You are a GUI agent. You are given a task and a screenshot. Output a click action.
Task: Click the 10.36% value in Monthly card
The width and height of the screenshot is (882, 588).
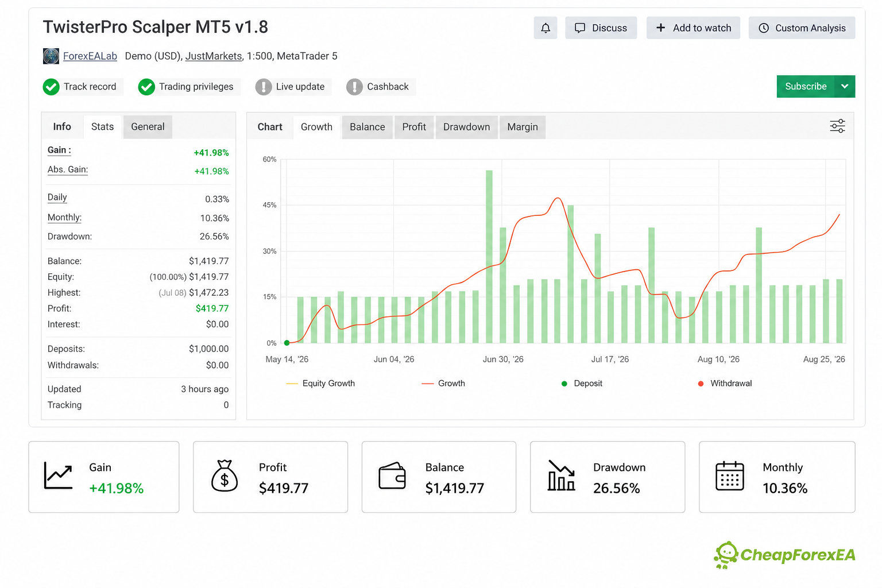tap(785, 489)
